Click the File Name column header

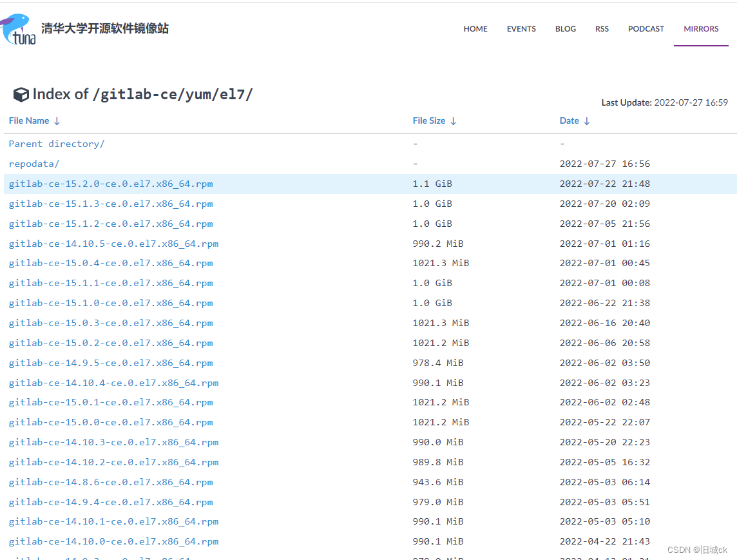click(29, 121)
